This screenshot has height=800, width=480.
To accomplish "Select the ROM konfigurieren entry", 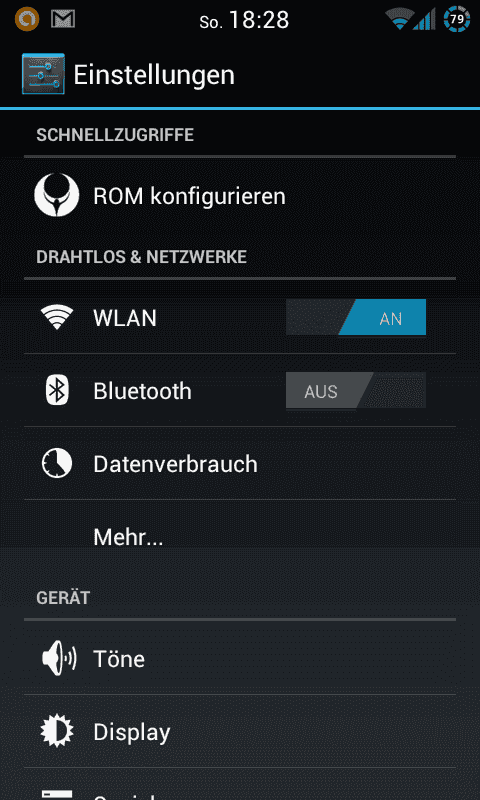I will (240, 195).
